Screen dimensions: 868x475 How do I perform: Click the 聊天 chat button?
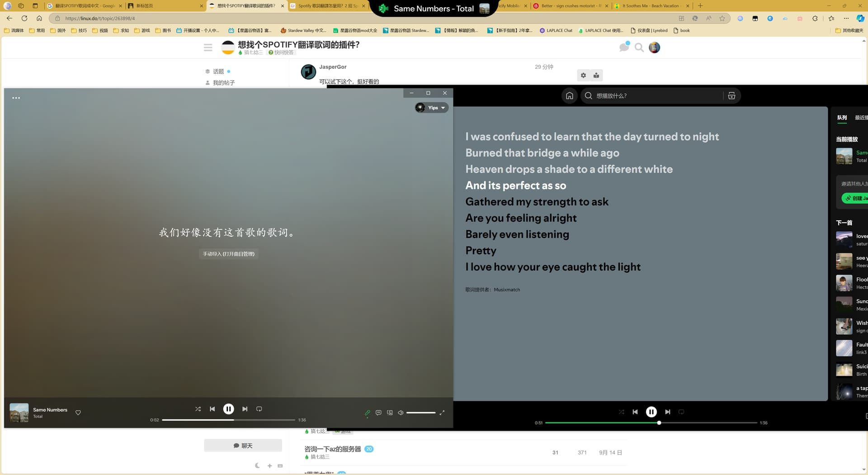(x=243, y=446)
